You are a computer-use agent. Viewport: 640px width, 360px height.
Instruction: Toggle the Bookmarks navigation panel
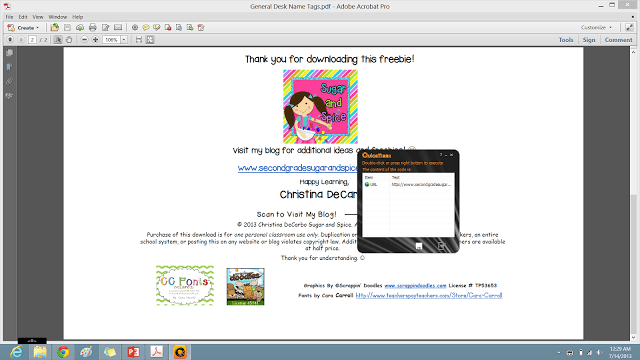(x=9, y=67)
